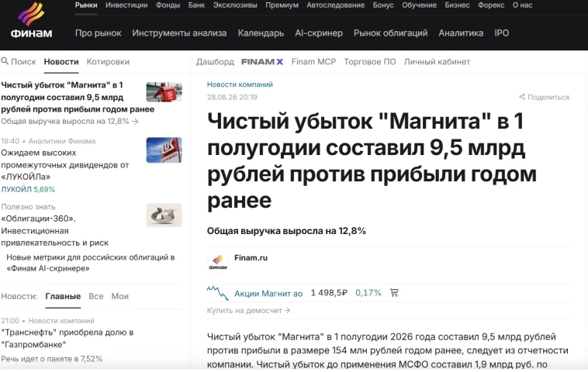This screenshot has height=372, width=588.
Task: Select Про рынок submenu item
Action: tap(99, 33)
